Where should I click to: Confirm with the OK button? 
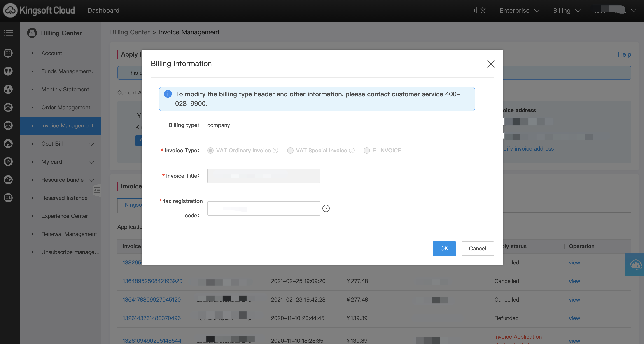tap(444, 248)
